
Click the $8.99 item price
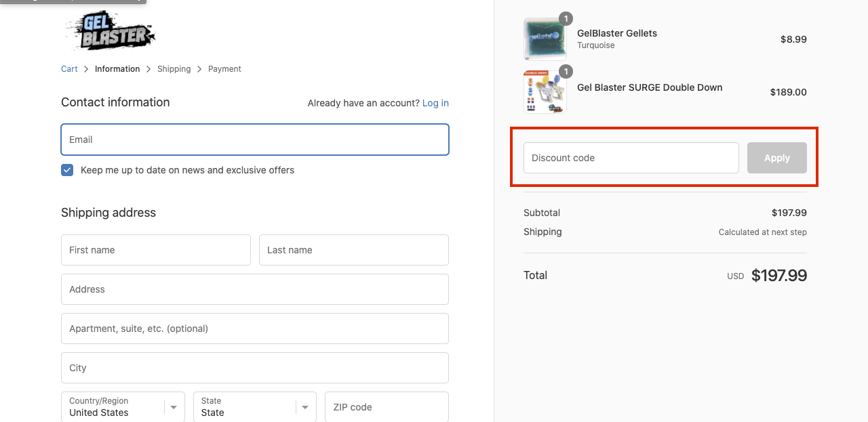(793, 39)
